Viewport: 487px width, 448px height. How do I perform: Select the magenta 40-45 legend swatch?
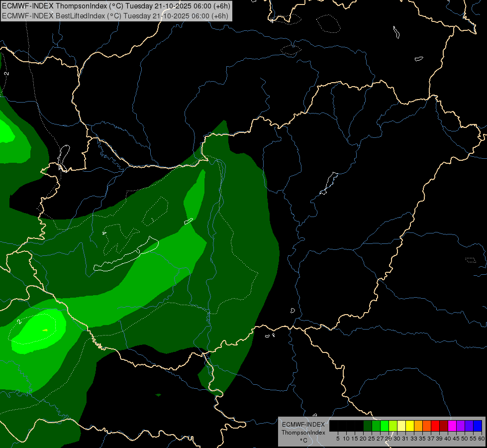click(x=453, y=426)
